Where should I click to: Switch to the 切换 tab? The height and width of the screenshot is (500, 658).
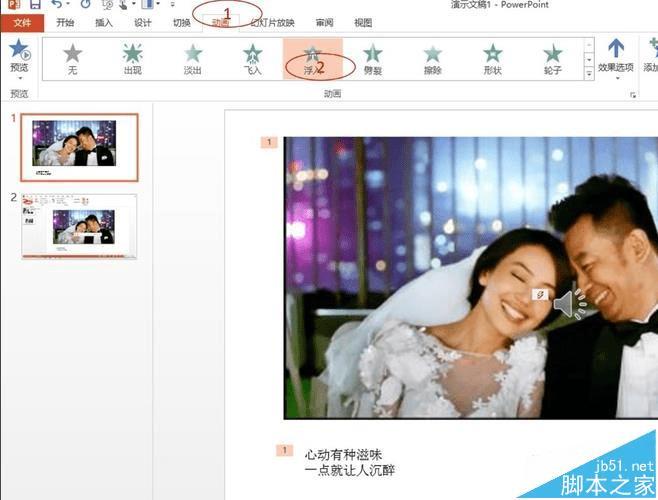(x=182, y=23)
